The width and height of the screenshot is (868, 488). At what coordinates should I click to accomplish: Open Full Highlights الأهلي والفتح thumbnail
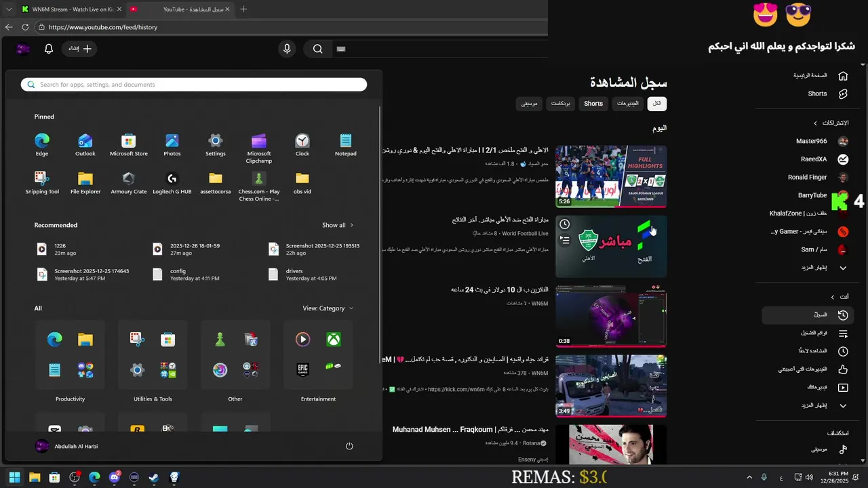point(611,176)
